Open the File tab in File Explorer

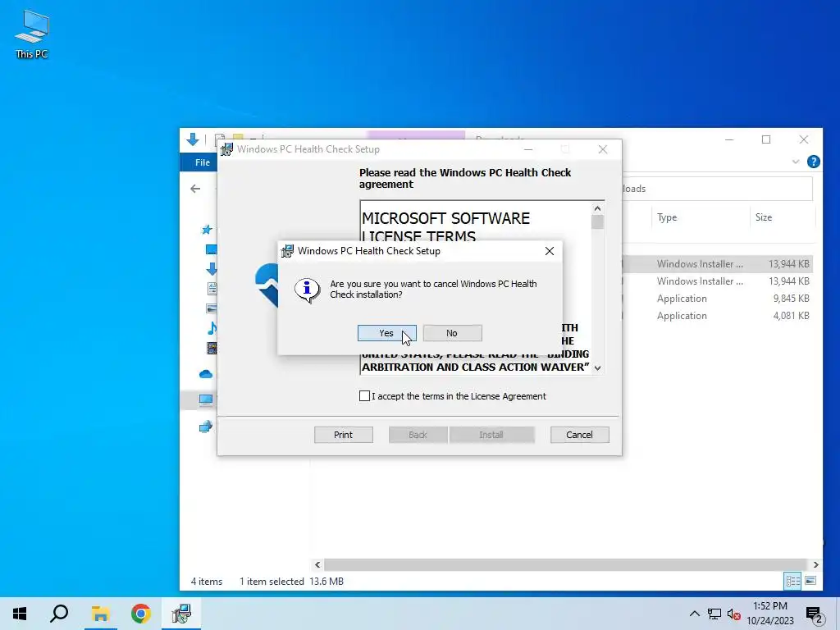coord(203,162)
